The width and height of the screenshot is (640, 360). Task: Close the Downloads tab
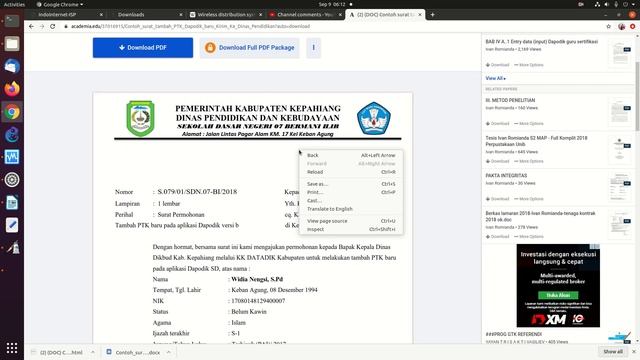[181, 15]
